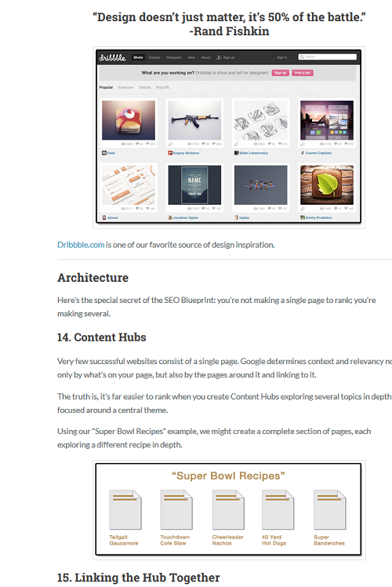The width and height of the screenshot is (392, 587).
Task: Click the 15. Linking the Hub Together heading
Action: point(139,578)
